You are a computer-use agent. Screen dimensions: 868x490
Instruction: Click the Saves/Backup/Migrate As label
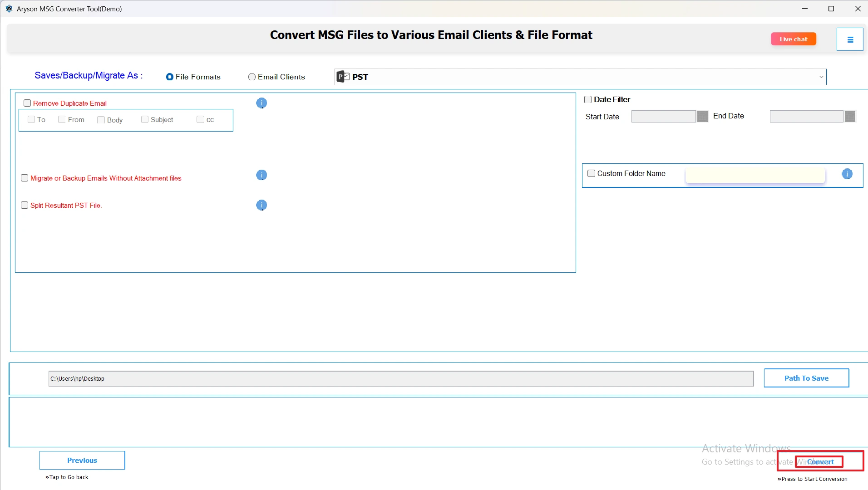coord(89,75)
